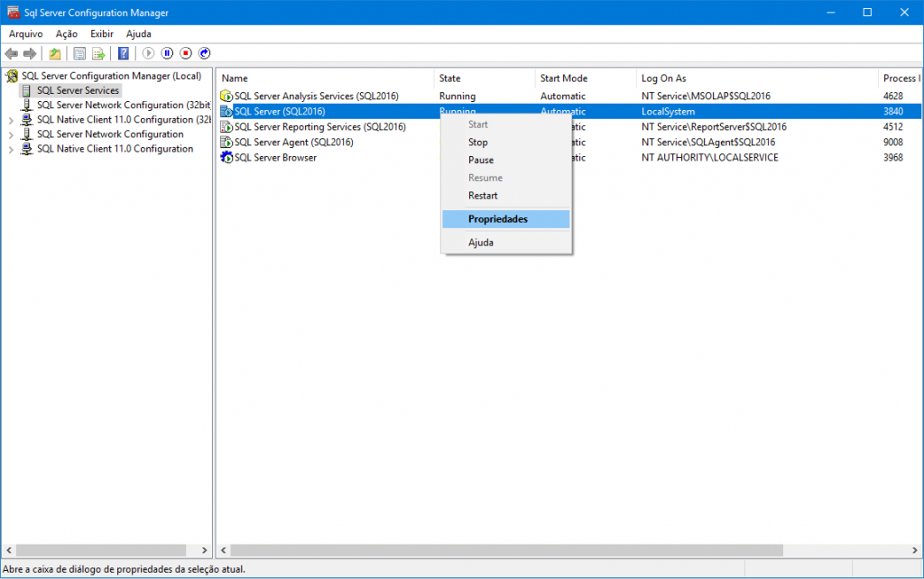This screenshot has height=579, width=924.
Task: Choose Restart from the context menu
Action: point(506,196)
